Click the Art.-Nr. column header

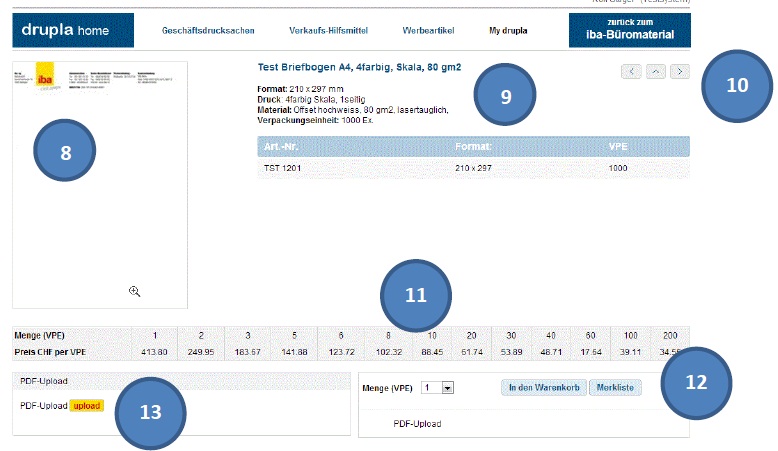(x=281, y=147)
